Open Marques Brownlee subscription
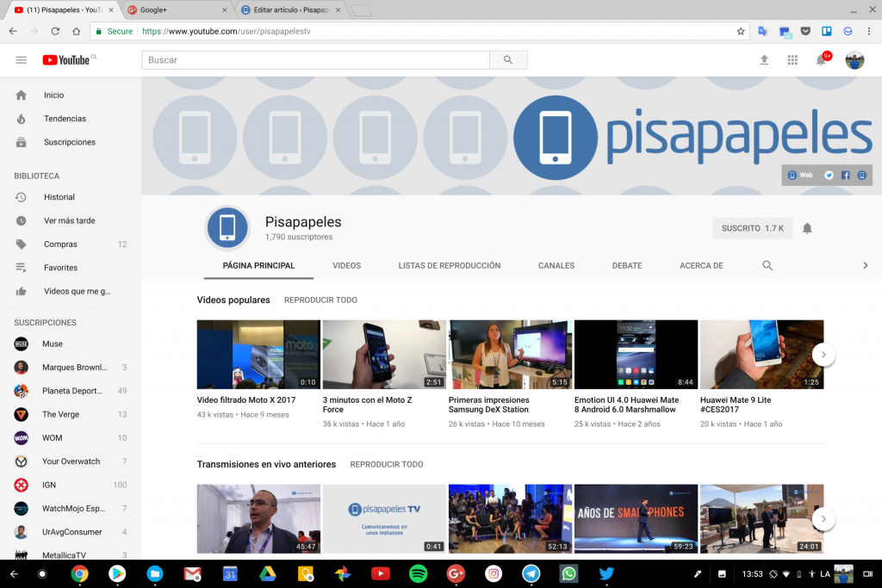Image resolution: width=882 pixels, height=588 pixels. click(71, 368)
